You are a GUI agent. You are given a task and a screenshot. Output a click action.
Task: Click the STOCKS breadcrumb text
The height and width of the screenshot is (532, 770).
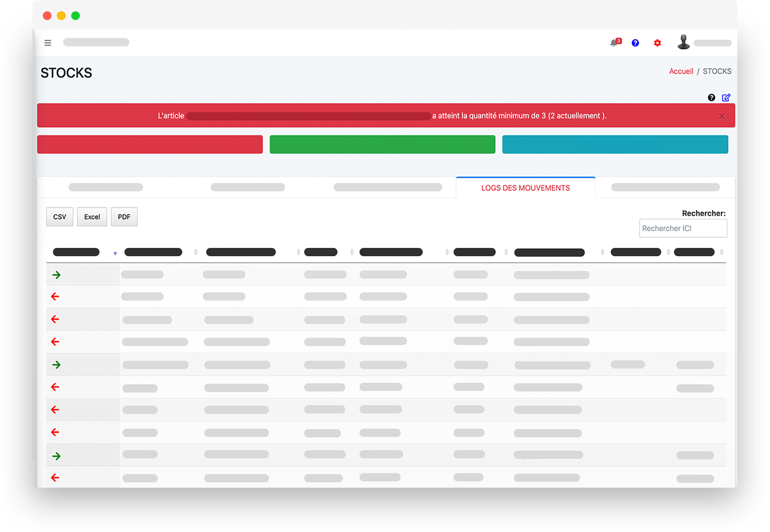[717, 71]
